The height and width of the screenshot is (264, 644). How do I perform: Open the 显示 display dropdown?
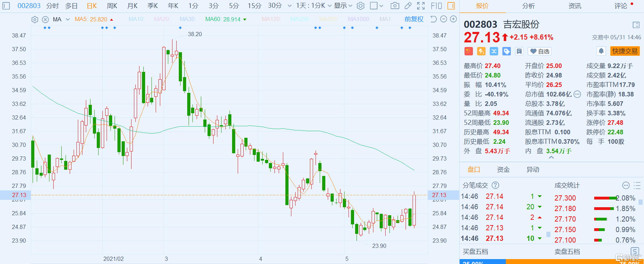point(343,6)
